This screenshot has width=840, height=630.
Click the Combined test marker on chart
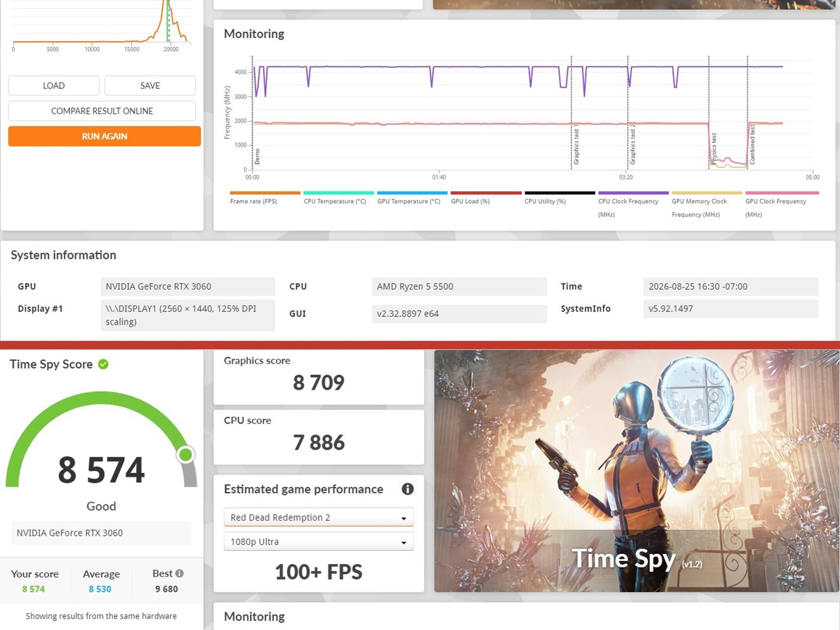coord(752,145)
